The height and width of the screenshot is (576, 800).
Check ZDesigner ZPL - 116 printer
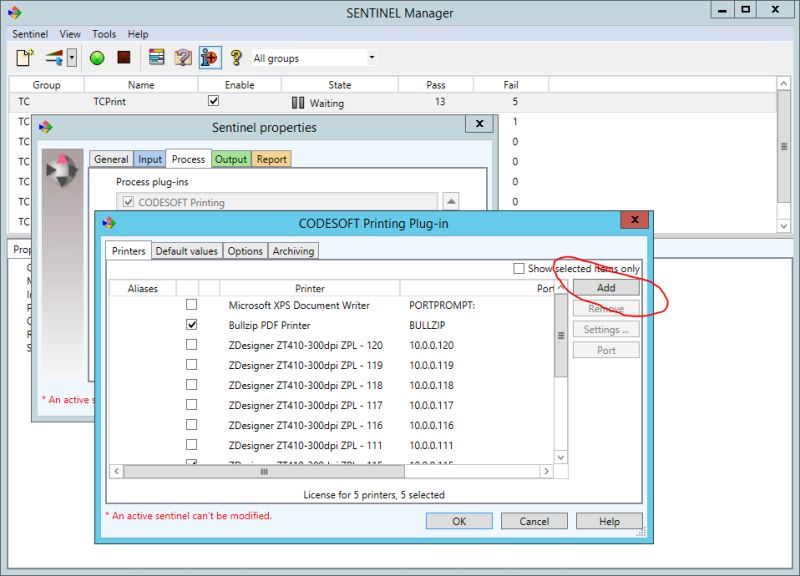click(191, 424)
